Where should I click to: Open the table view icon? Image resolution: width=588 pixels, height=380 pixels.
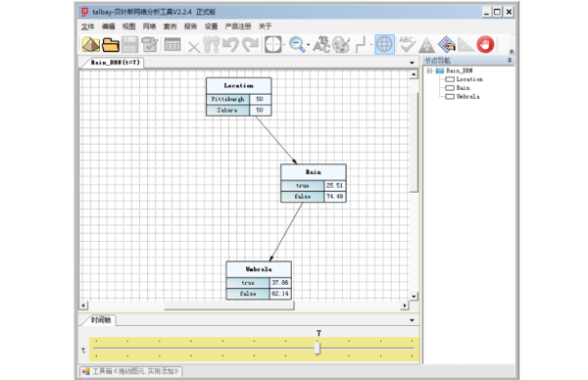[172, 45]
